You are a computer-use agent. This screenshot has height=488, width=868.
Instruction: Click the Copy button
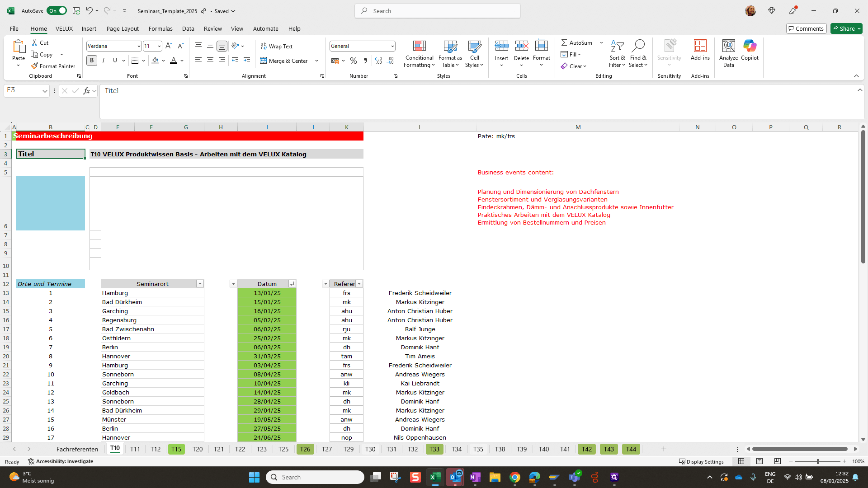[42, 54]
